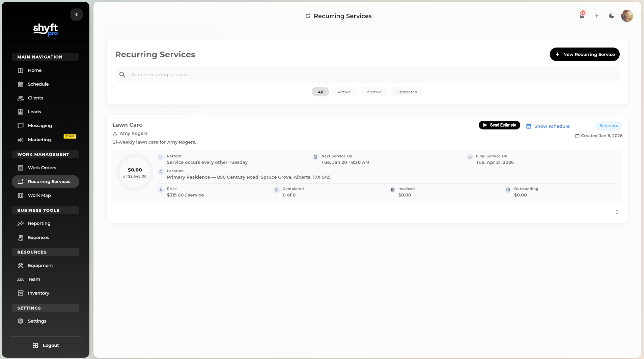
Task: Click the Work Map icon in sidebar
Action: [21, 196]
